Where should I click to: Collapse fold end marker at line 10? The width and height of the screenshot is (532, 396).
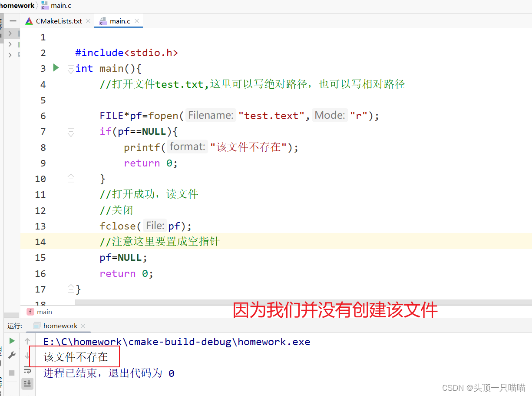click(71, 178)
